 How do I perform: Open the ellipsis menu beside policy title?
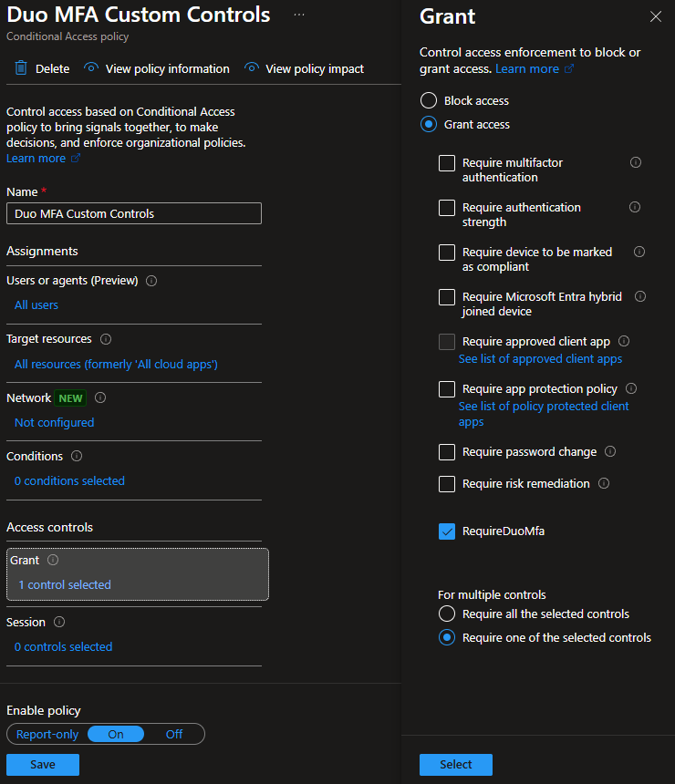[x=299, y=15]
